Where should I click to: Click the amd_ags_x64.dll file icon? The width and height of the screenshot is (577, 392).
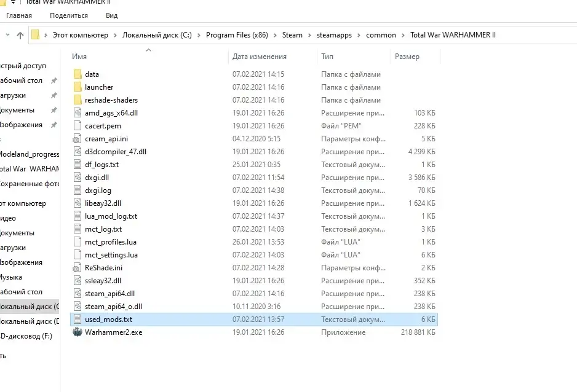click(77, 113)
